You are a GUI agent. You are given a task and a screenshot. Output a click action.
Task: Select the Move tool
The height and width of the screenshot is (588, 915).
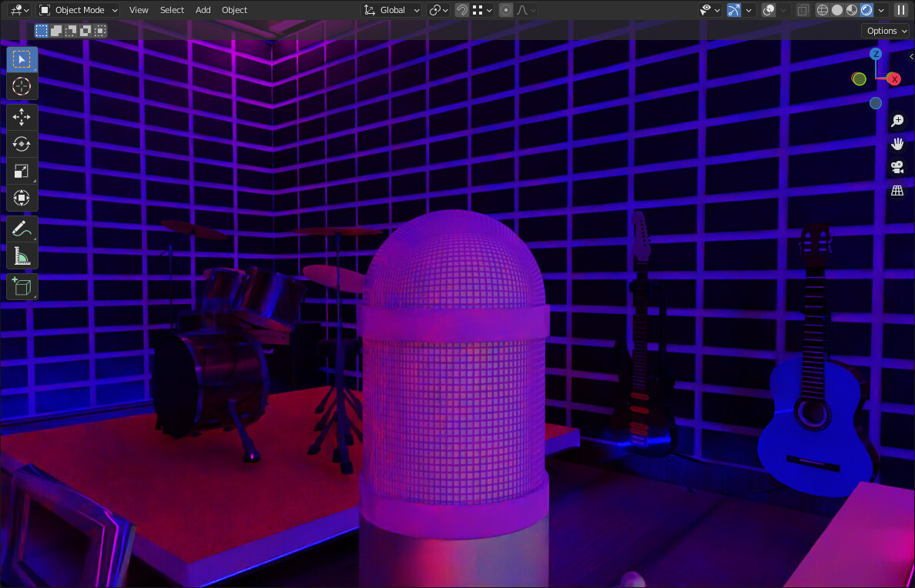pyautogui.click(x=22, y=117)
